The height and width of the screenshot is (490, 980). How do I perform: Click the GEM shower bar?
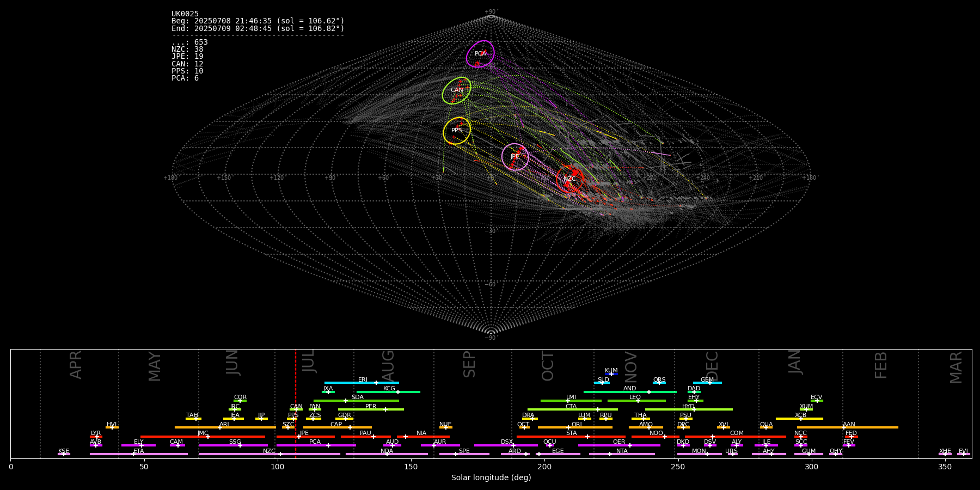pyautogui.click(x=707, y=383)
